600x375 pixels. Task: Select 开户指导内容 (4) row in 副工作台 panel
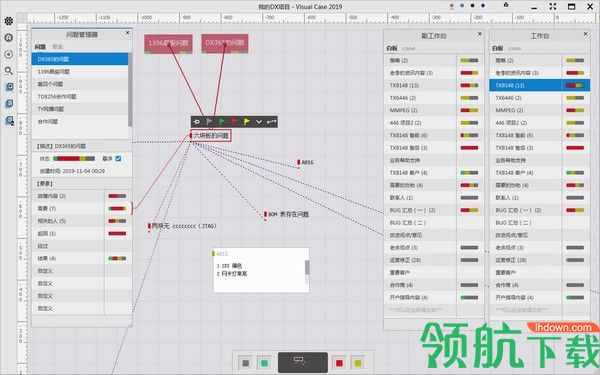(433, 297)
